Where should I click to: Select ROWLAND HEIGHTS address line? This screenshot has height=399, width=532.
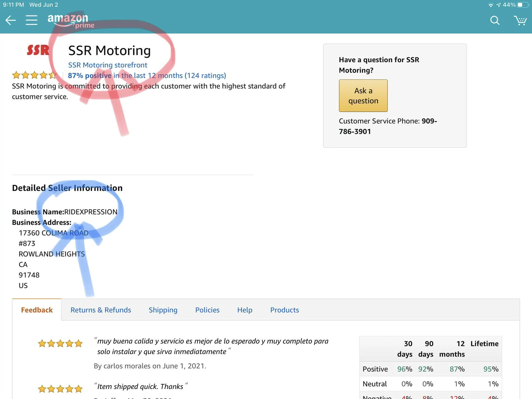click(52, 254)
